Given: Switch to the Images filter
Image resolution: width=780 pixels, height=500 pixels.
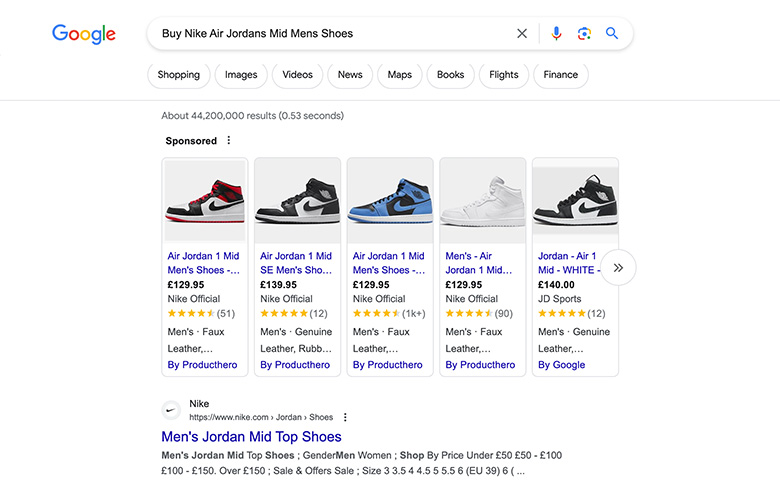Looking at the screenshot, I should tap(241, 75).
